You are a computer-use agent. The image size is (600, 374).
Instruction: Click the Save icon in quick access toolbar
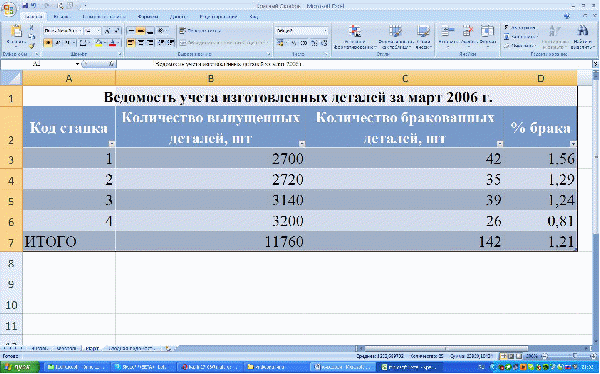click(x=25, y=6)
